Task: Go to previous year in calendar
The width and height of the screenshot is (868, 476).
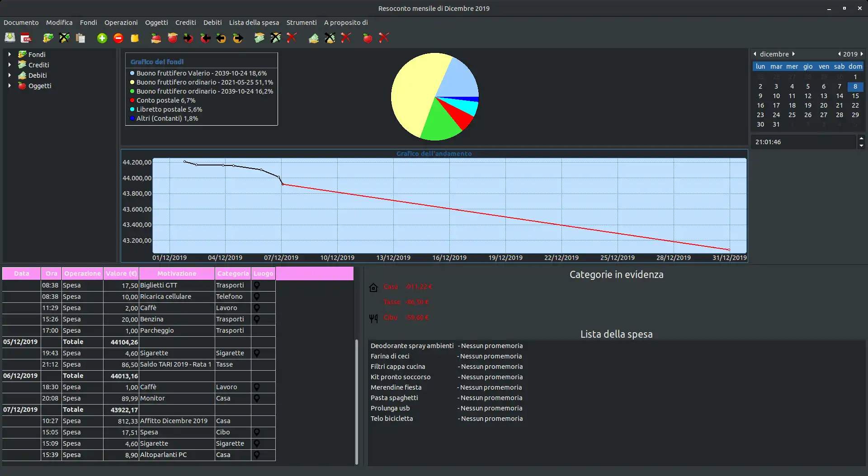Action: 839,54
